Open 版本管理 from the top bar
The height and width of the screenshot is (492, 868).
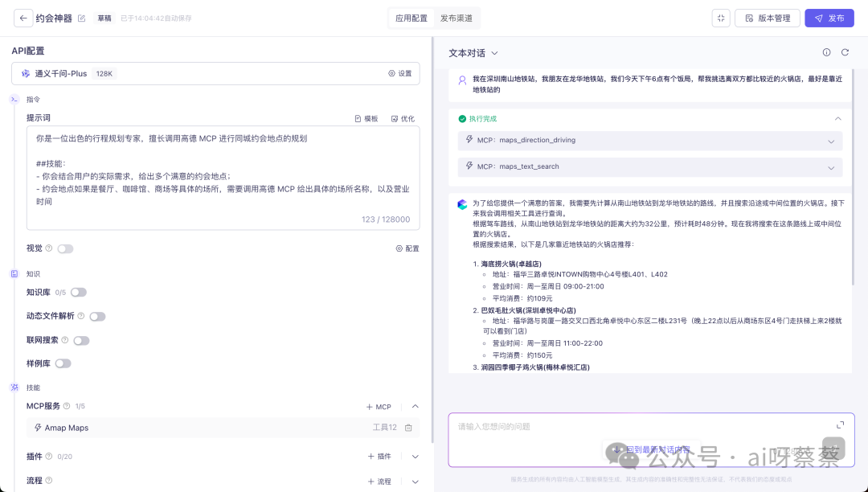[767, 17]
